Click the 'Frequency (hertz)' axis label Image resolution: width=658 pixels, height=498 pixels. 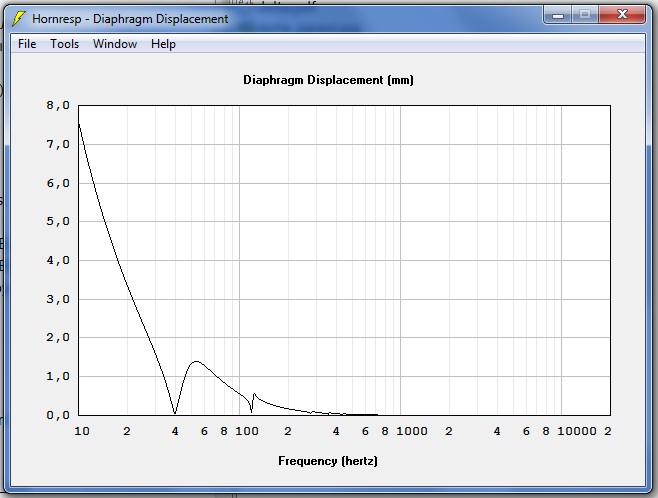pos(328,461)
